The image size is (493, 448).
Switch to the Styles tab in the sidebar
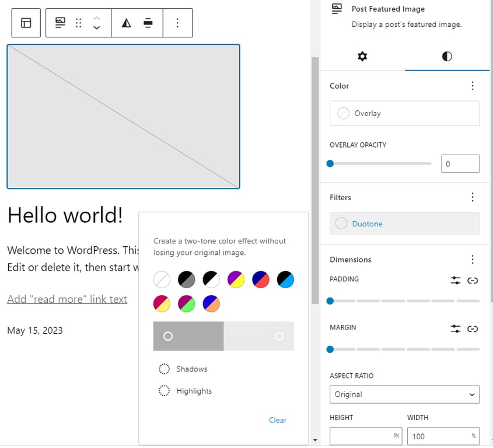(x=447, y=57)
